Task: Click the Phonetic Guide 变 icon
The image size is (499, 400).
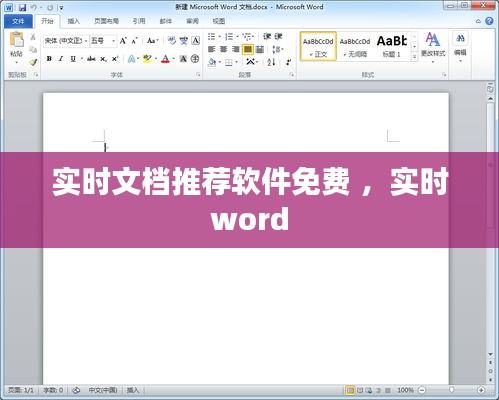Action: click(x=184, y=41)
